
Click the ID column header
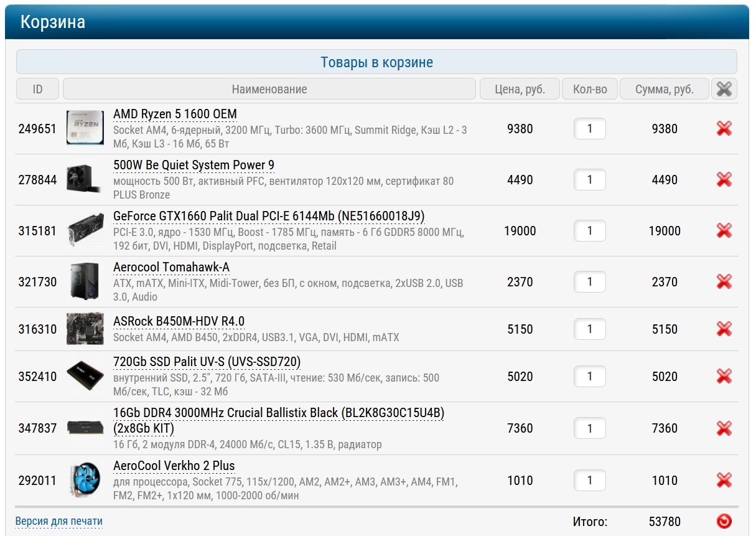click(x=37, y=89)
